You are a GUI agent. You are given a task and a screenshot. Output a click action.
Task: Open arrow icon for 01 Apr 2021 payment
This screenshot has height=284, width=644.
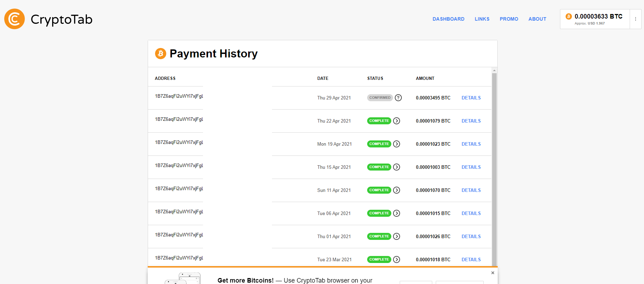397,236
